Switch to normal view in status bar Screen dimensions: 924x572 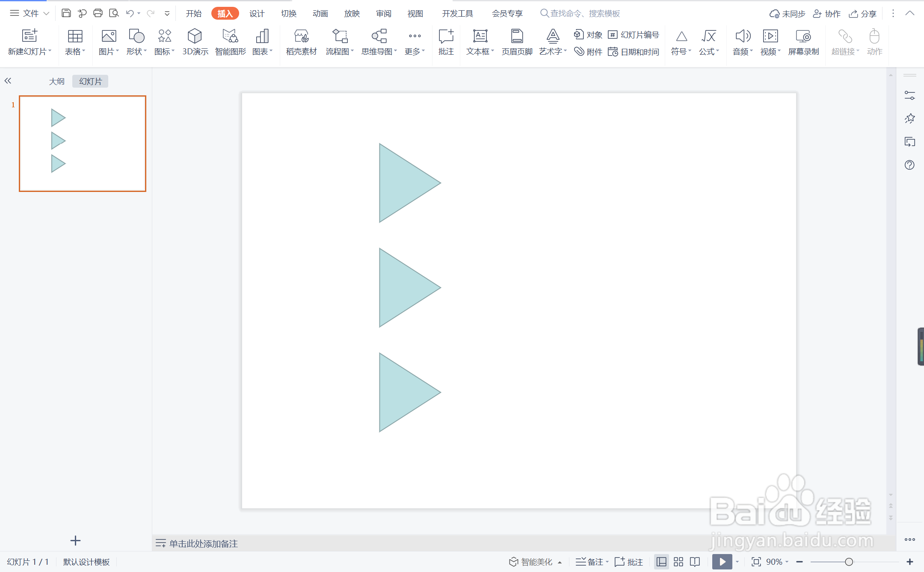tap(661, 562)
